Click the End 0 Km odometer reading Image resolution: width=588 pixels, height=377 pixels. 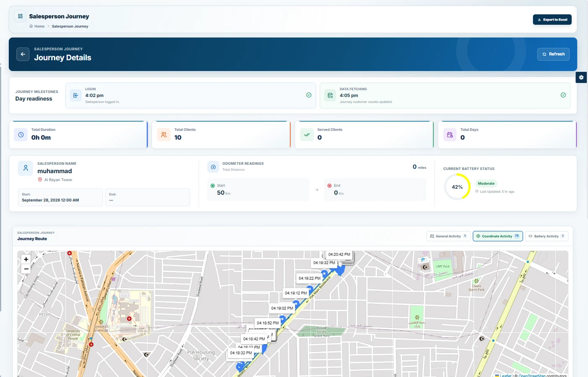375,190
